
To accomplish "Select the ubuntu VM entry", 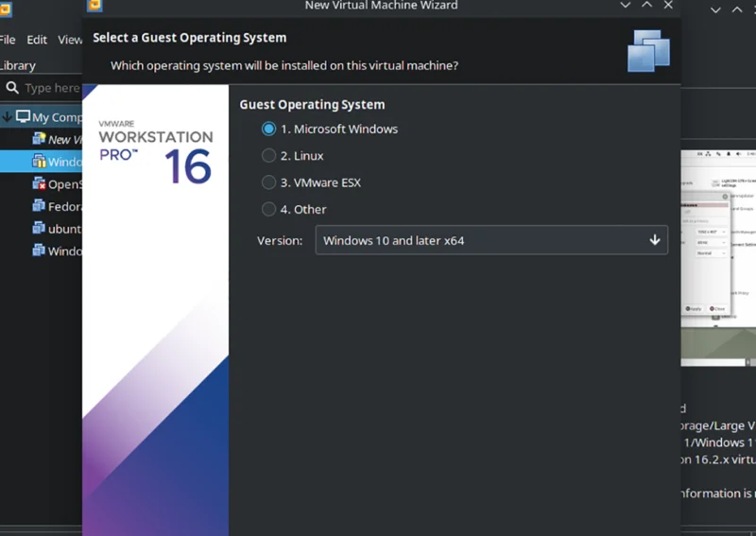I will (x=57, y=229).
